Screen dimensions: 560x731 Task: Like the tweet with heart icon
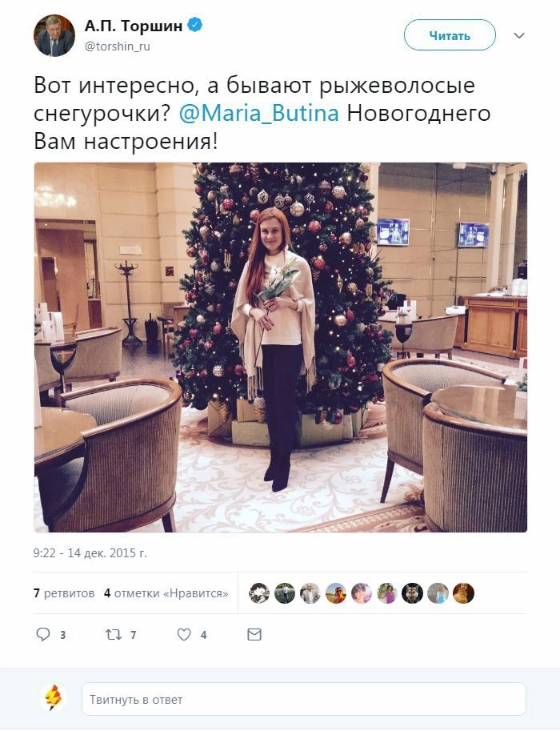[184, 634]
